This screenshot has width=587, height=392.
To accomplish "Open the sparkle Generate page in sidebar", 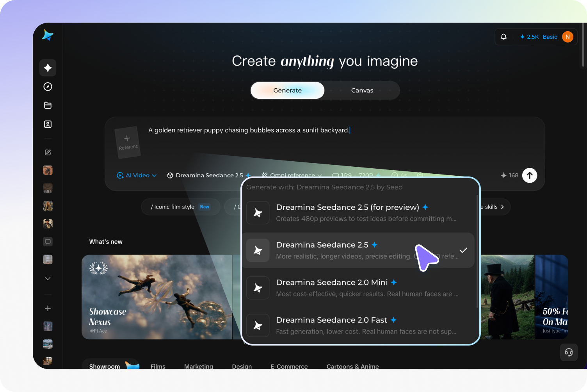I will tap(48, 68).
